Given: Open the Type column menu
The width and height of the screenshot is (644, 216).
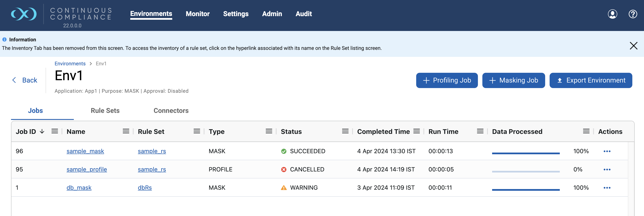Looking at the screenshot, I should [269, 131].
